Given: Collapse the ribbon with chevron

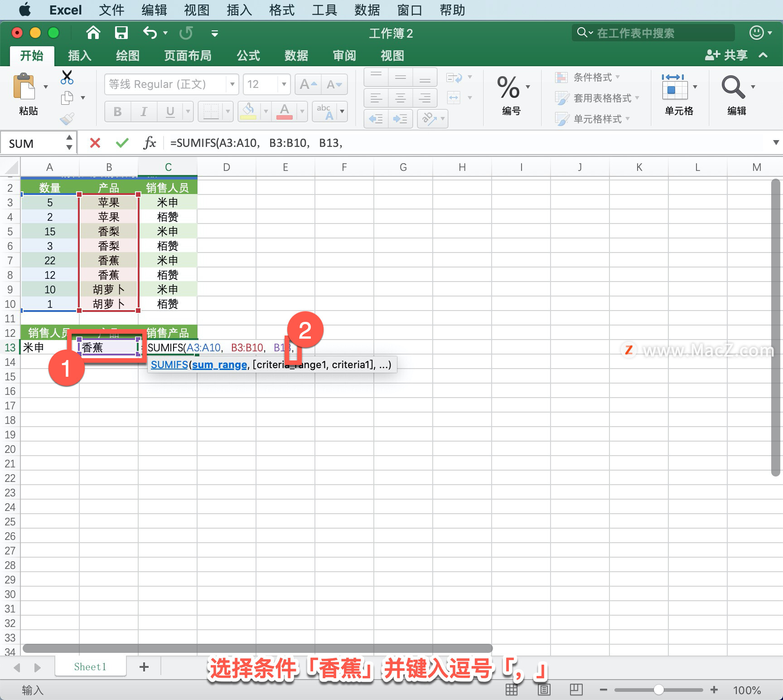Looking at the screenshot, I should (764, 55).
